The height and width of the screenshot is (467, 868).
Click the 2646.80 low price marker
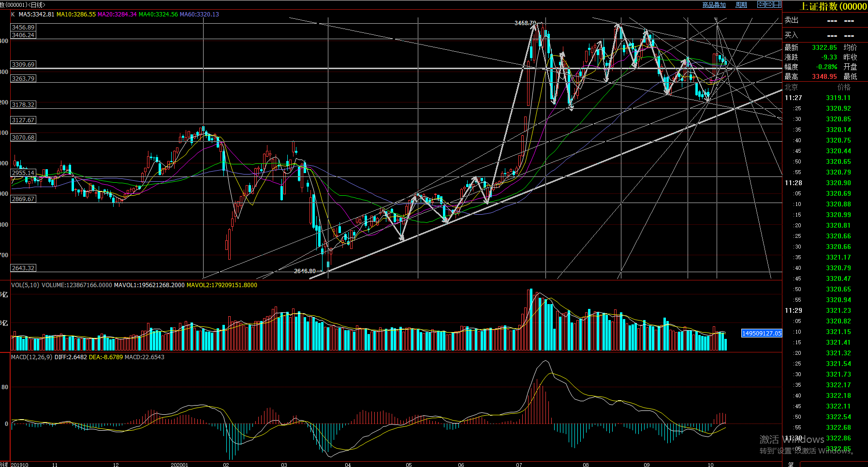click(305, 271)
